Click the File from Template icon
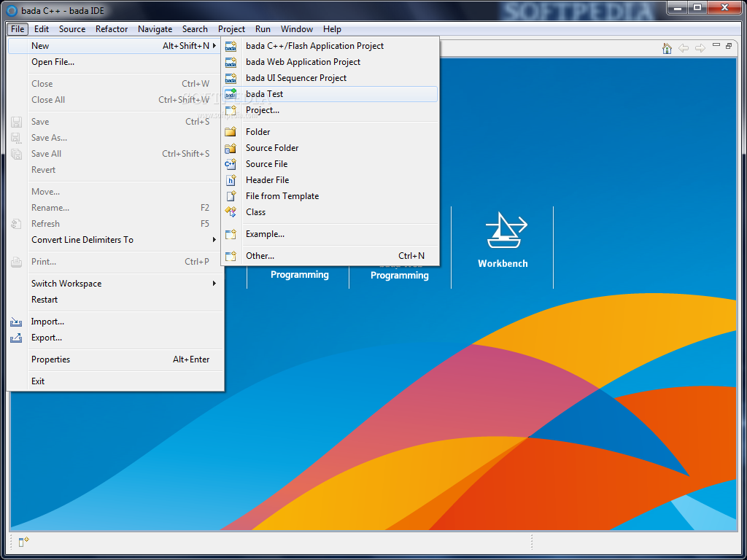The width and height of the screenshot is (747, 560). click(x=231, y=196)
